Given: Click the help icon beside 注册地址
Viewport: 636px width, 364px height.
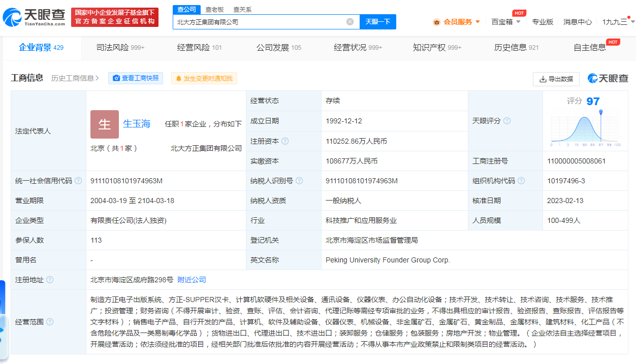Looking at the screenshot, I should [50, 280].
